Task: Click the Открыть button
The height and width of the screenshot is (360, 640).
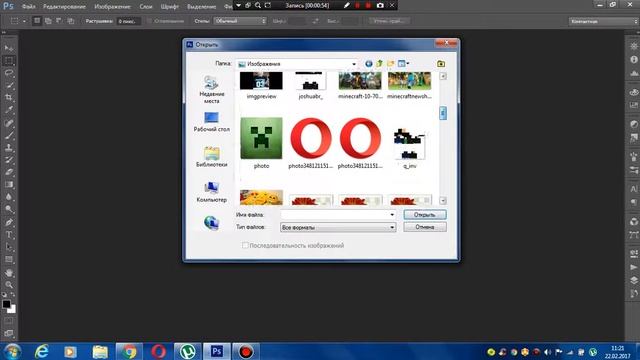Action: 424,215
